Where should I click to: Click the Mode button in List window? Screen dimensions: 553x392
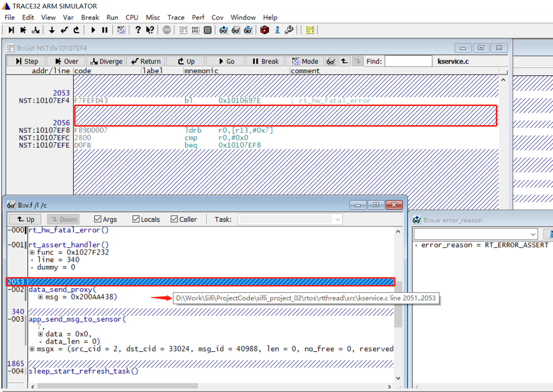click(305, 61)
